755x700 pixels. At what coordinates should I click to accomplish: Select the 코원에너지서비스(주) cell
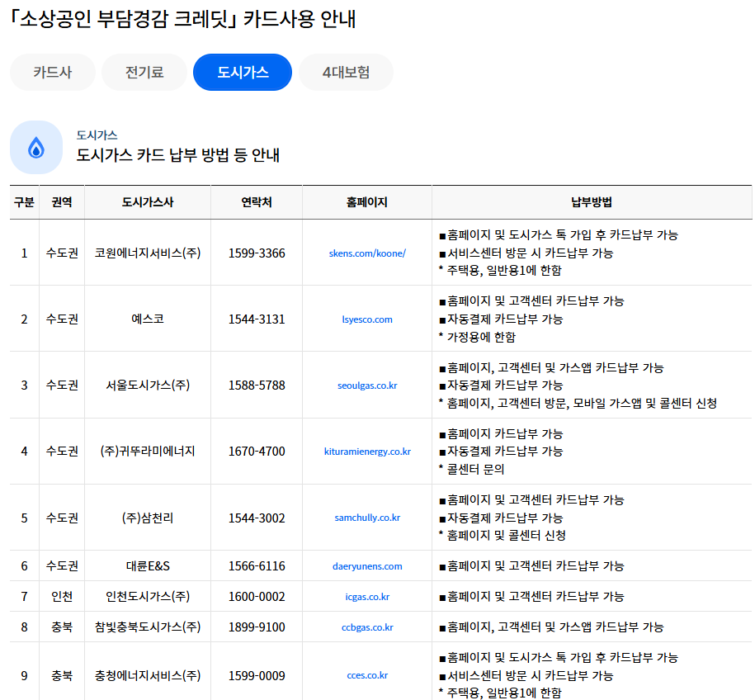[148, 253]
